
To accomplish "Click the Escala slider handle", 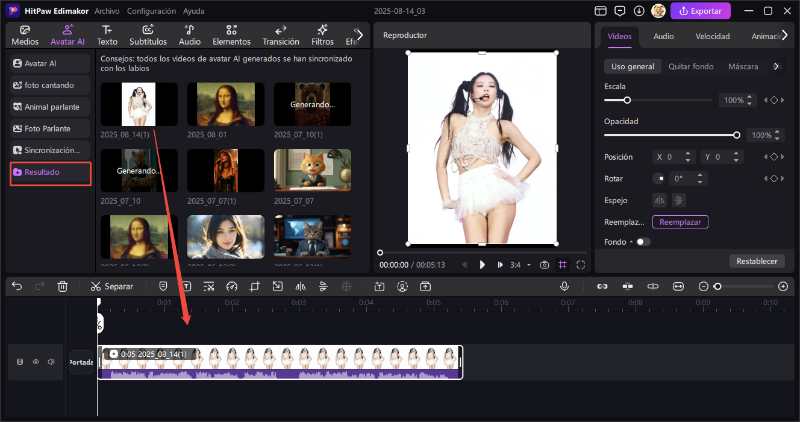I will pyautogui.click(x=627, y=100).
